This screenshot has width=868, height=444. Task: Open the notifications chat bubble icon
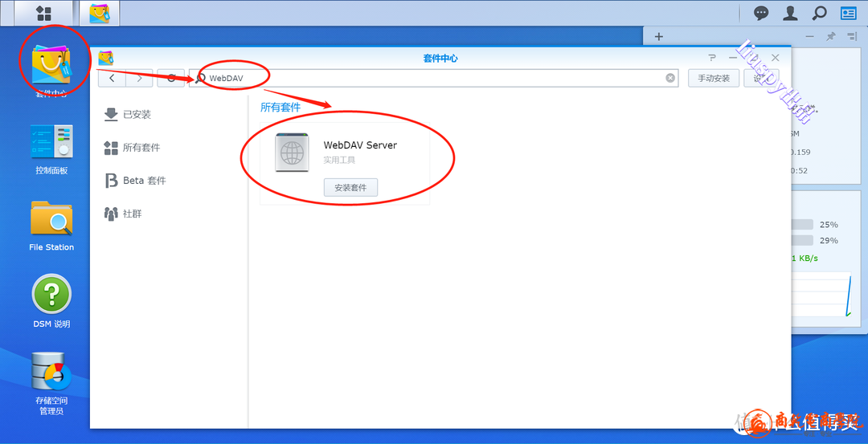point(761,14)
